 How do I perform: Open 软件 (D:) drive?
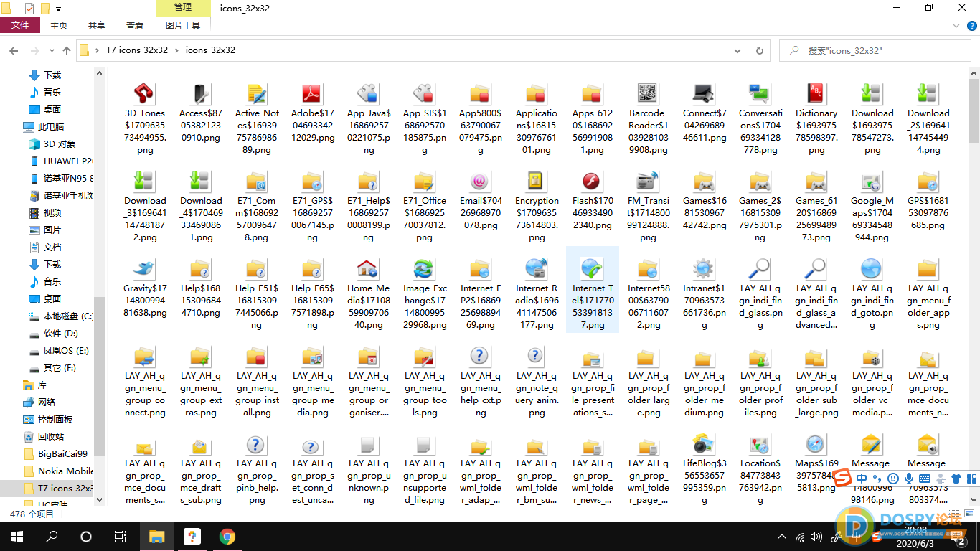tap(53, 333)
